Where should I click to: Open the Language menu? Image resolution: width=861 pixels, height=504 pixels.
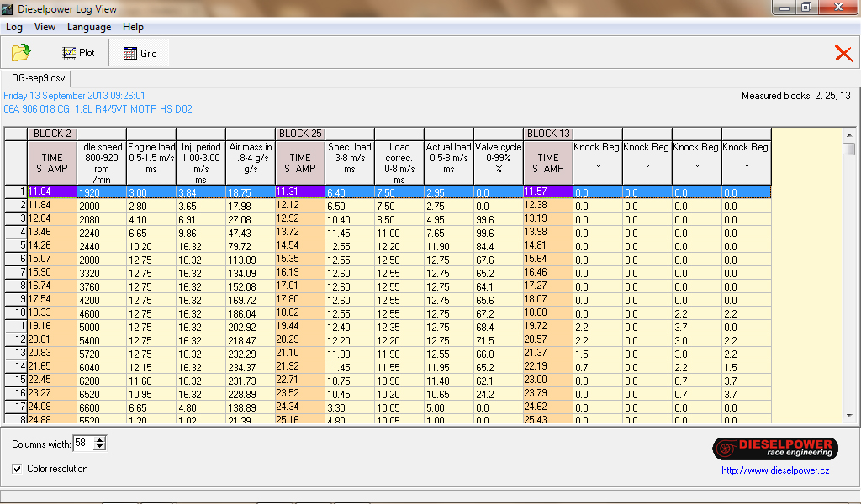coord(89,27)
